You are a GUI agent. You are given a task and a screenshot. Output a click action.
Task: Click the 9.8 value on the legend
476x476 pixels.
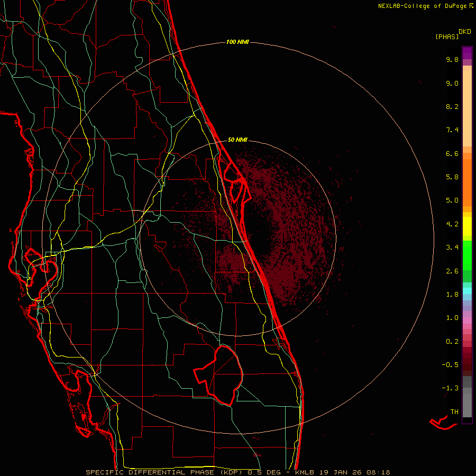click(452, 60)
